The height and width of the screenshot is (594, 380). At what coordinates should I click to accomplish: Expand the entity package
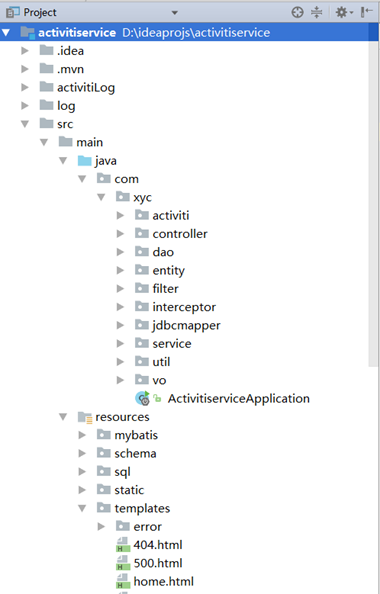pyautogui.click(x=120, y=270)
